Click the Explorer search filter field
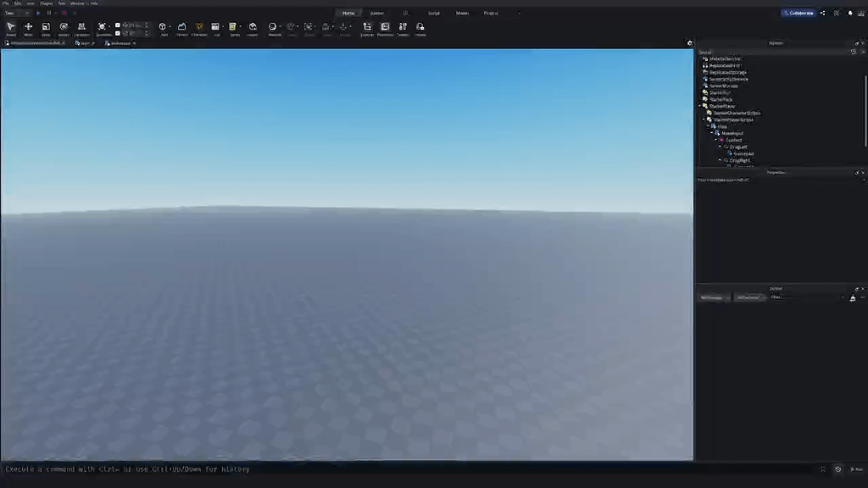 tap(772, 52)
